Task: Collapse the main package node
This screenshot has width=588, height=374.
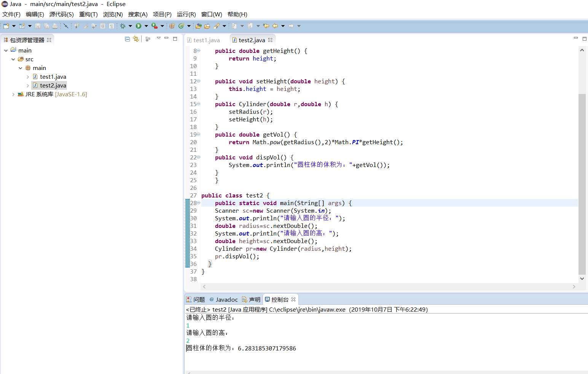Action: click(20, 68)
